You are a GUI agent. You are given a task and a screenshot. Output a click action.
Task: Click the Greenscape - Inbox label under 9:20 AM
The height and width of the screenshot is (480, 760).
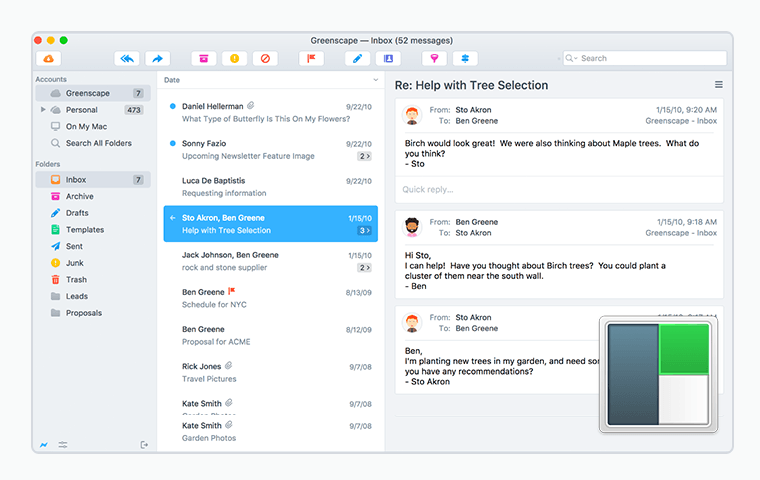point(681,121)
